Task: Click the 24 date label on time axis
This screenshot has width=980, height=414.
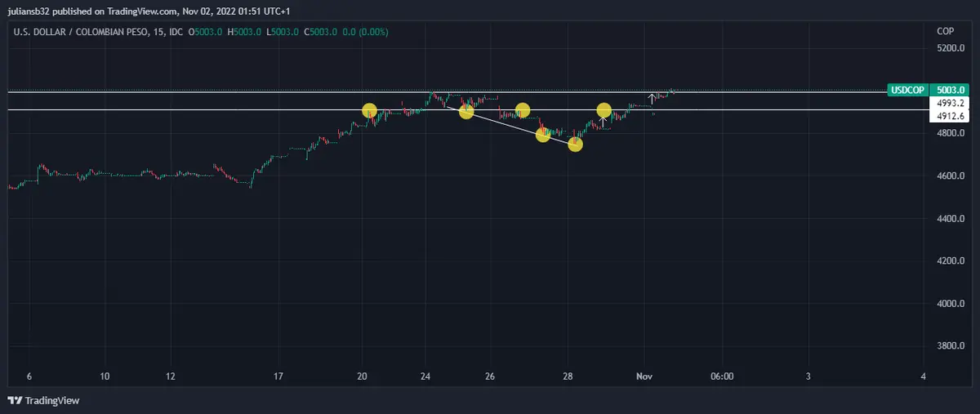Action: (x=424, y=376)
